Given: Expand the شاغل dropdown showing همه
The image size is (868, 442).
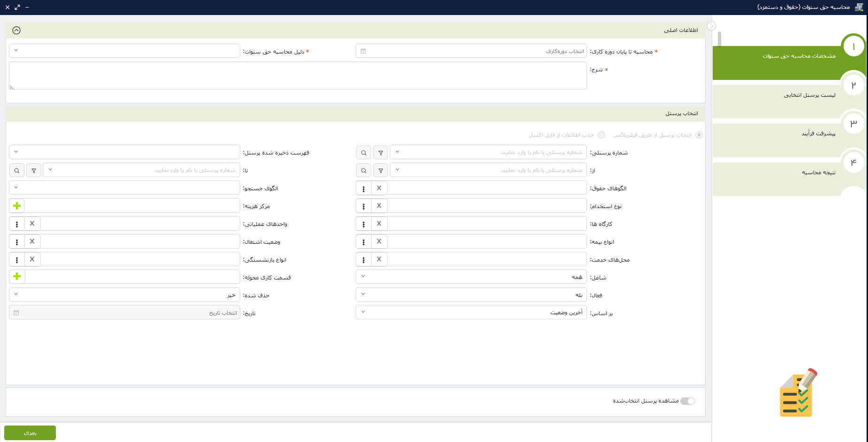Looking at the screenshot, I should (x=471, y=277).
